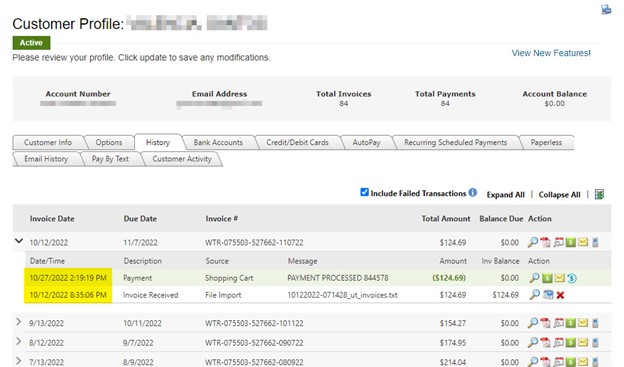Screen dimensions: 624x367
Task: Click magnifier icon on invoice WTR-075503-527662-110722 row
Action: click(x=532, y=242)
